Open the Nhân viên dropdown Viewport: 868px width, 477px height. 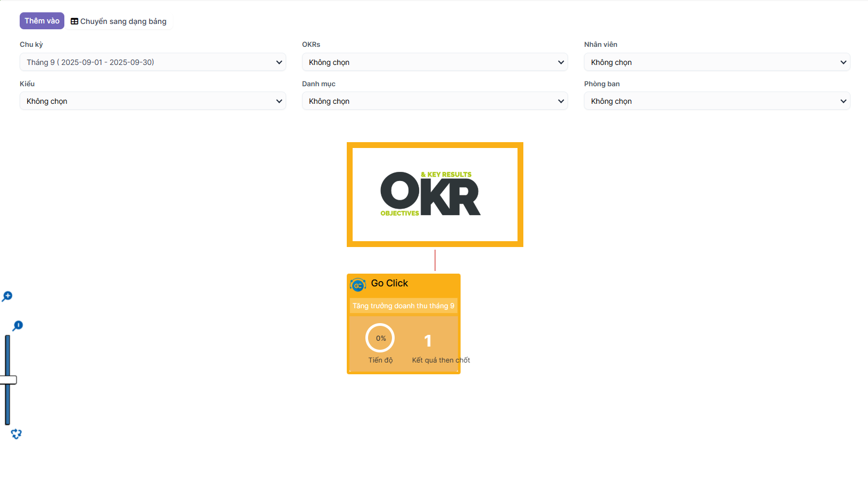[x=716, y=62]
